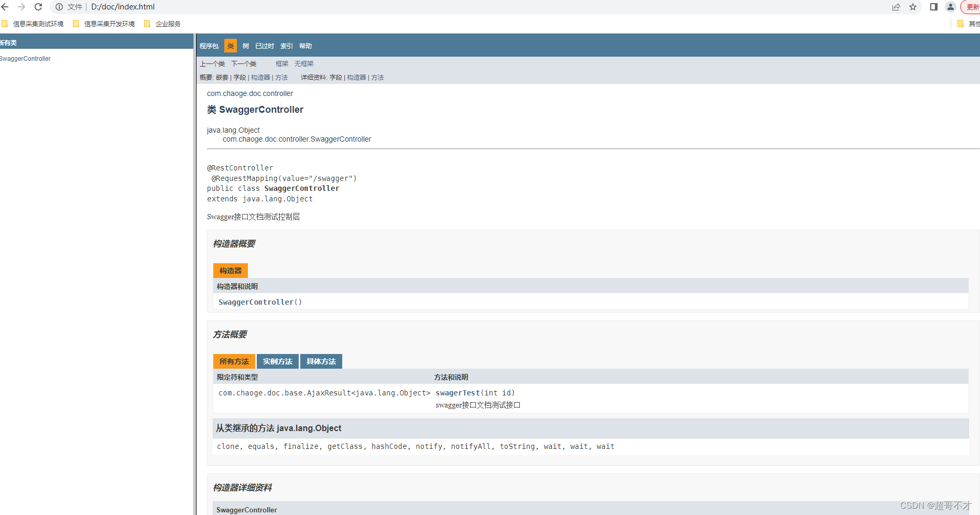
Task: Click the 更新 update button
Action: coord(971,7)
